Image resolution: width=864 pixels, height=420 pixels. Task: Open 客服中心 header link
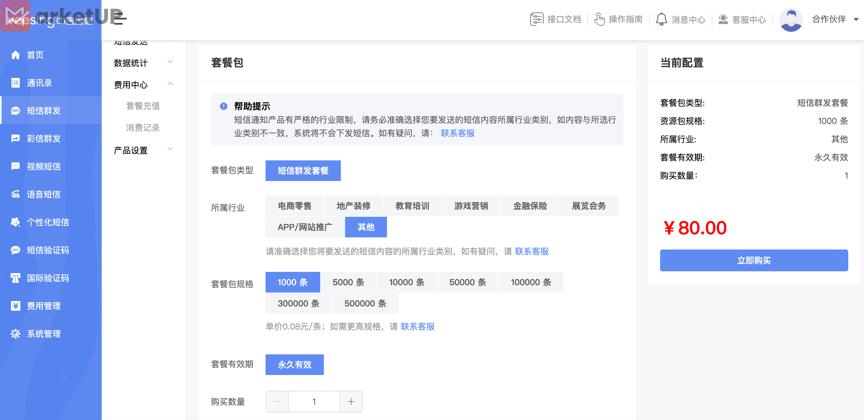click(742, 19)
